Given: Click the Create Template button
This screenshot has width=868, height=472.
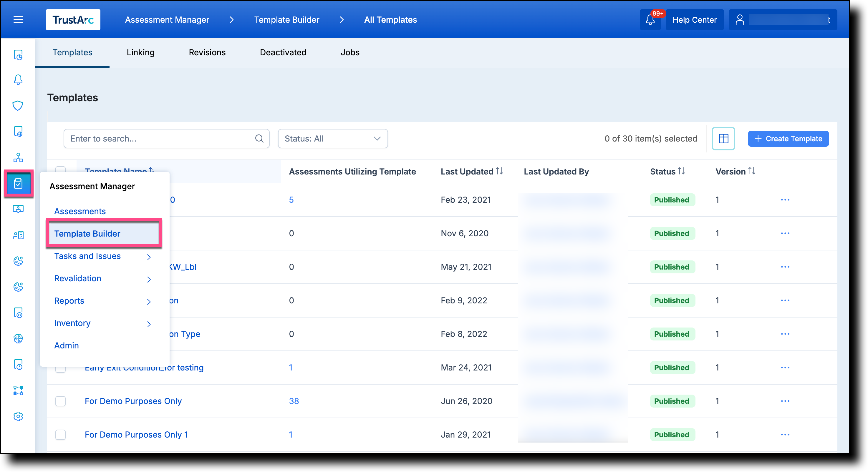Looking at the screenshot, I should click(x=788, y=139).
